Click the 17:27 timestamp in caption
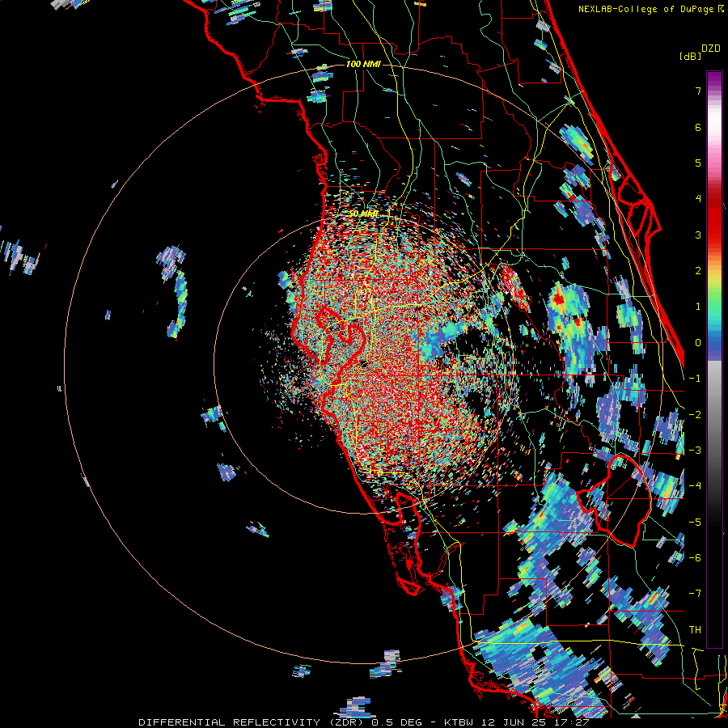 573,722
